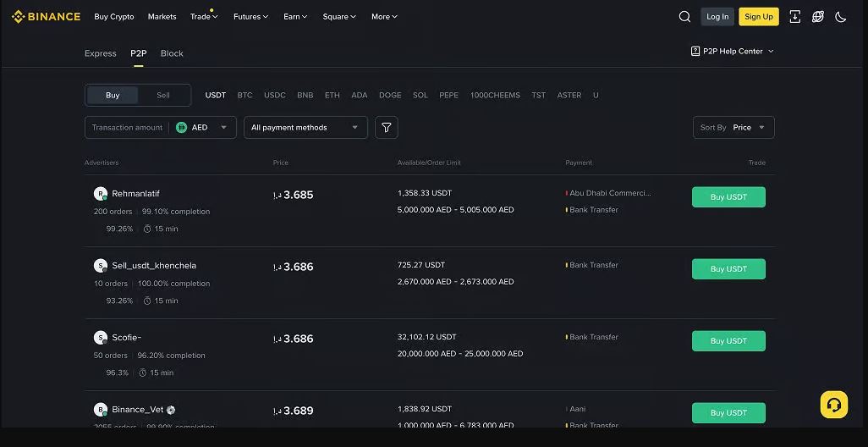Click Sell_usdt_khenchela's avatar icon
The height and width of the screenshot is (447, 868).
pyautogui.click(x=100, y=266)
